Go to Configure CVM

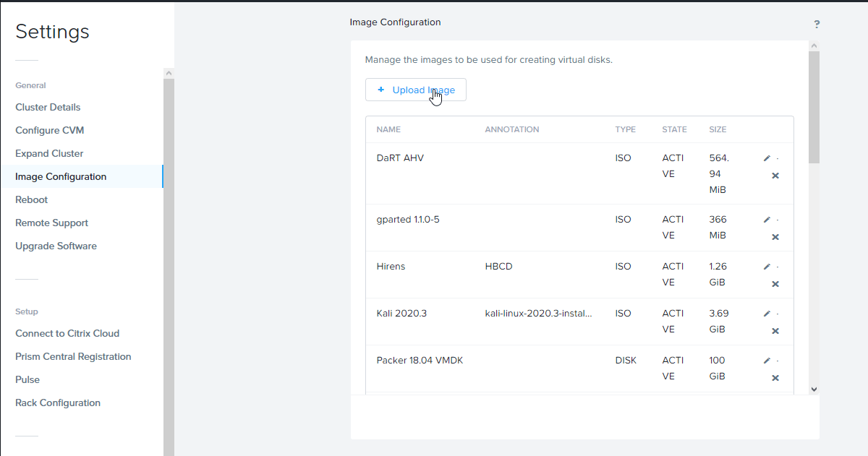tap(50, 131)
